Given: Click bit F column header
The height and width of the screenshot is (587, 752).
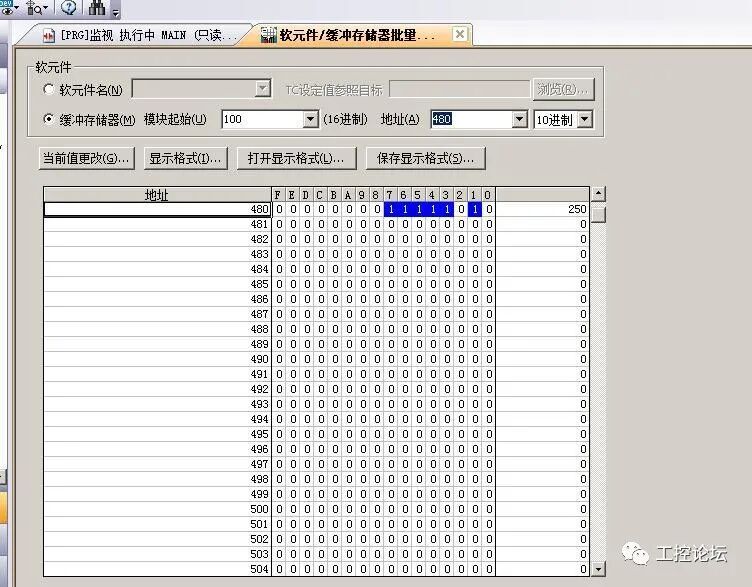Looking at the screenshot, I should 278,195.
